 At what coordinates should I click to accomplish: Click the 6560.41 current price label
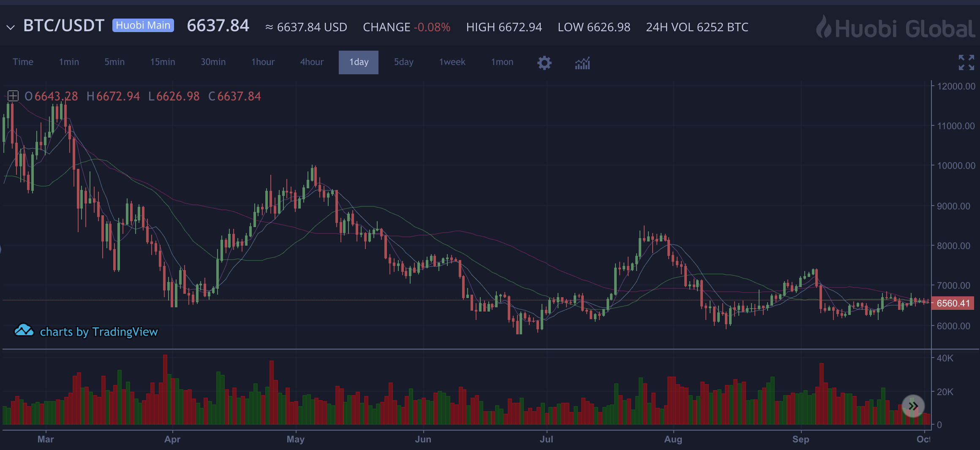[x=953, y=303]
